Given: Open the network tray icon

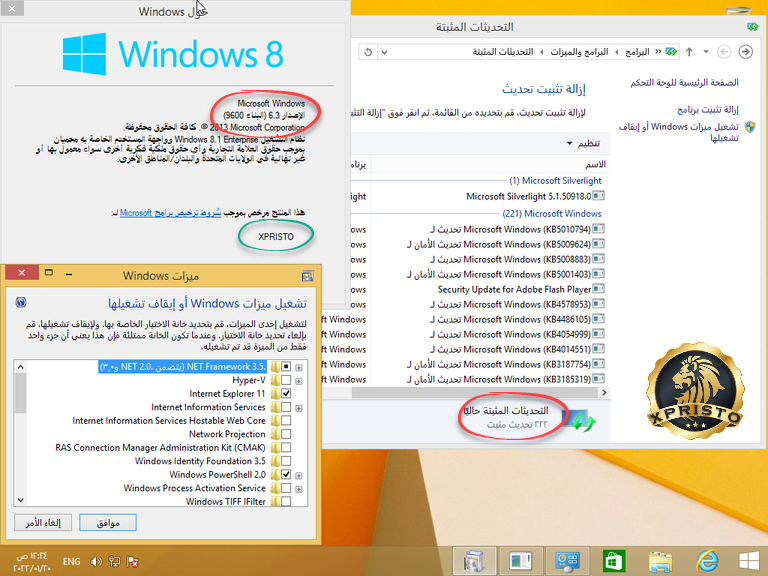Looking at the screenshot, I should coord(115,561).
